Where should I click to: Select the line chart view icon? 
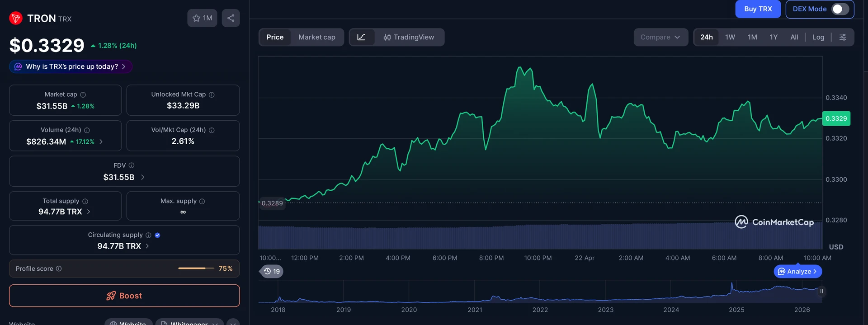362,37
